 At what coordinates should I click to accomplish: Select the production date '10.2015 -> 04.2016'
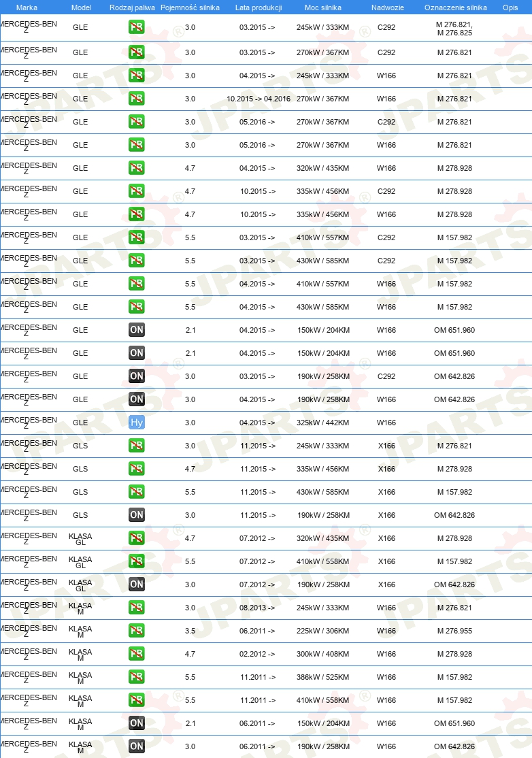[259, 99]
